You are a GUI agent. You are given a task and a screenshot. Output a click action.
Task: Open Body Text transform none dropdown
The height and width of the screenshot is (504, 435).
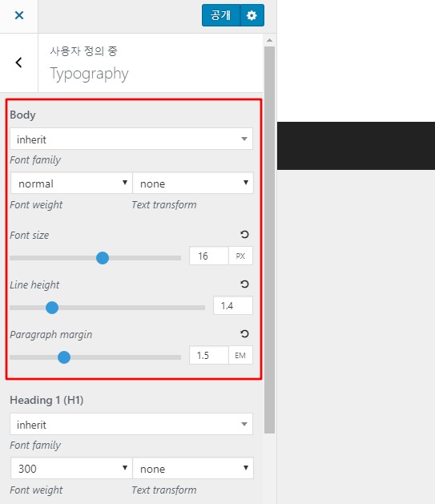[x=193, y=183]
